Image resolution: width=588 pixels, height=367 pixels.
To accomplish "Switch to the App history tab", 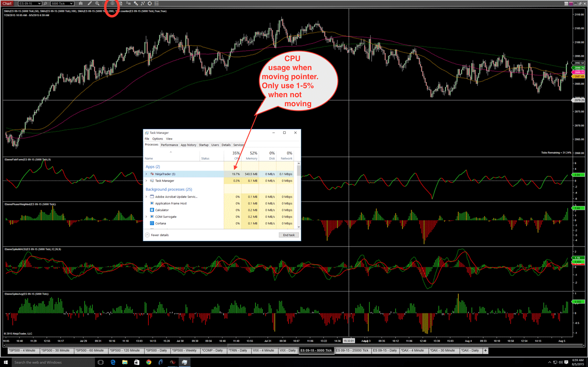I will tap(188, 145).
